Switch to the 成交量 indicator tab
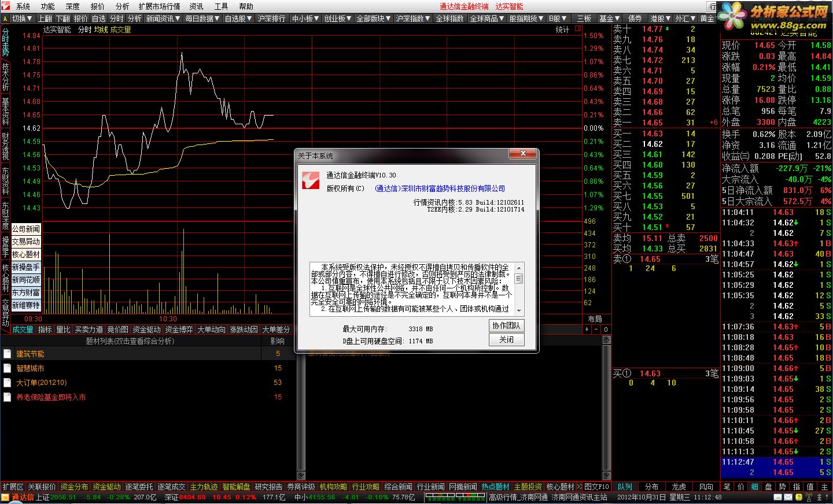833x504 pixels. (x=23, y=329)
